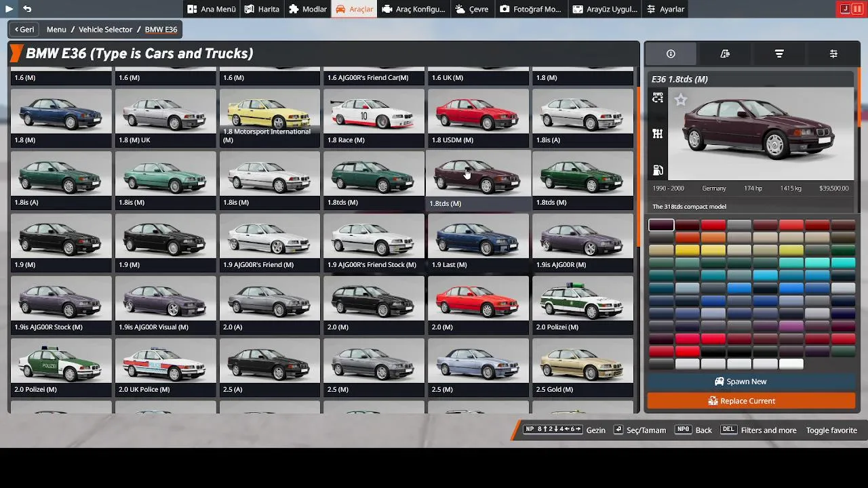Viewport: 868px width, 488px height.
Task: Select the maroon 1.8tds (M) car
Action: coord(479,181)
